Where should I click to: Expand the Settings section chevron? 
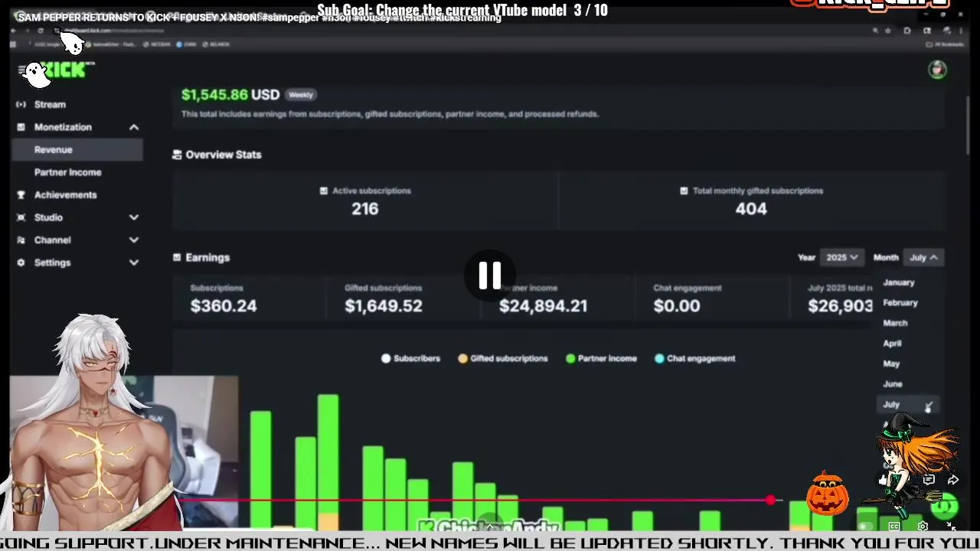pyautogui.click(x=134, y=262)
